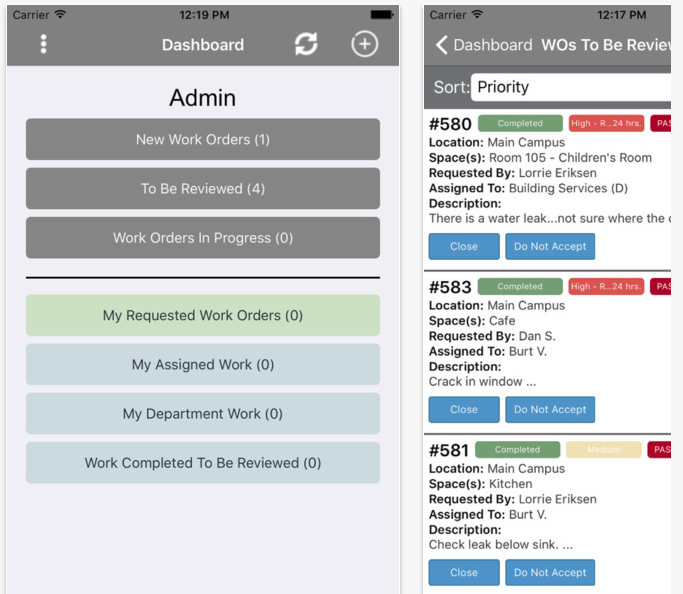
Task: Open the three-dot options menu
Action: click(x=43, y=44)
